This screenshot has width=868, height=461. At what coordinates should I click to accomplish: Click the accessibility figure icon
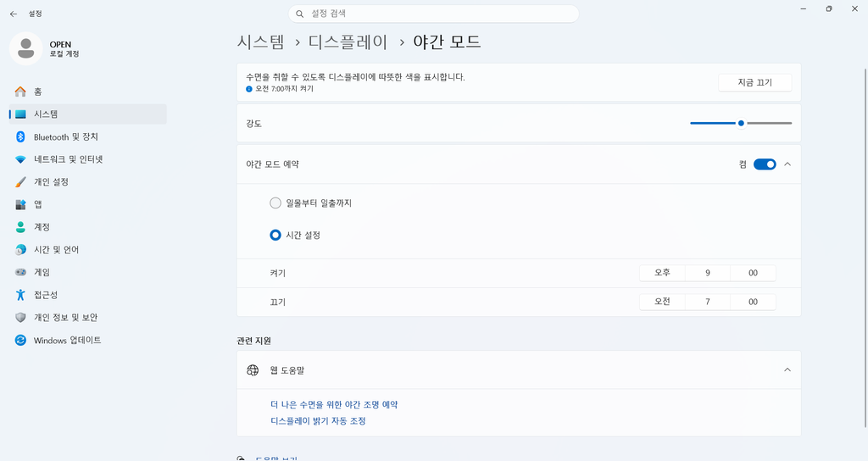(x=20, y=295)
